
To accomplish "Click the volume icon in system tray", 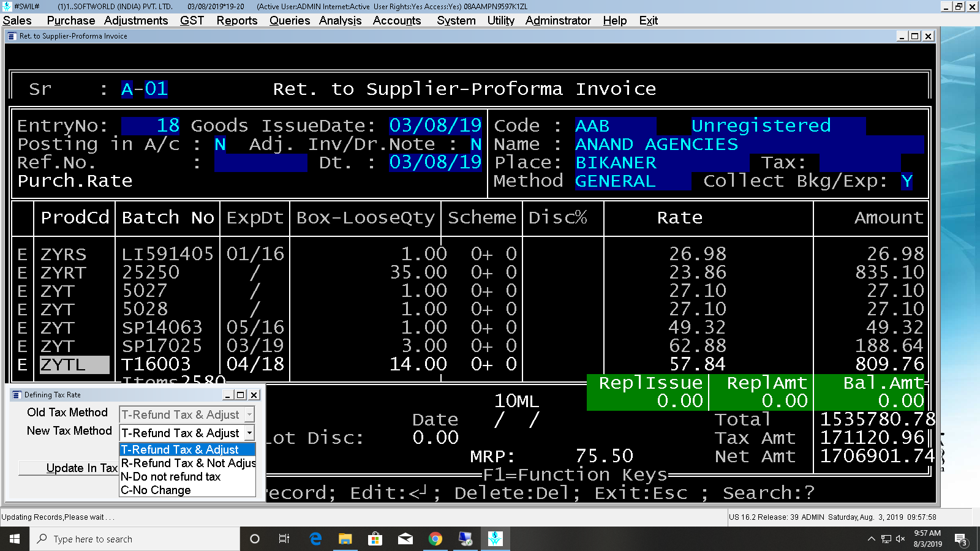I will [900, 539].
